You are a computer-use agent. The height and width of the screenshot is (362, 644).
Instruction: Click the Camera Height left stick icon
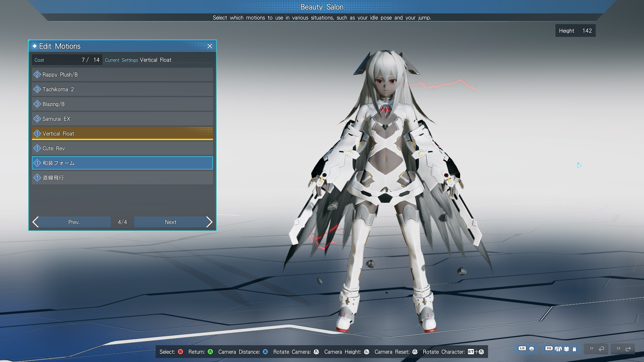(x=367, y=352)
